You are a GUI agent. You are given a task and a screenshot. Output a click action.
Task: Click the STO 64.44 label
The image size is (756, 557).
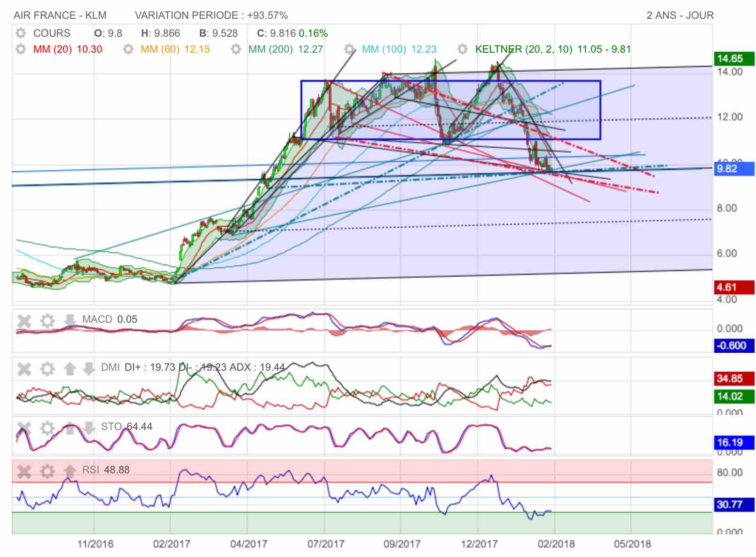coord(126,427)
